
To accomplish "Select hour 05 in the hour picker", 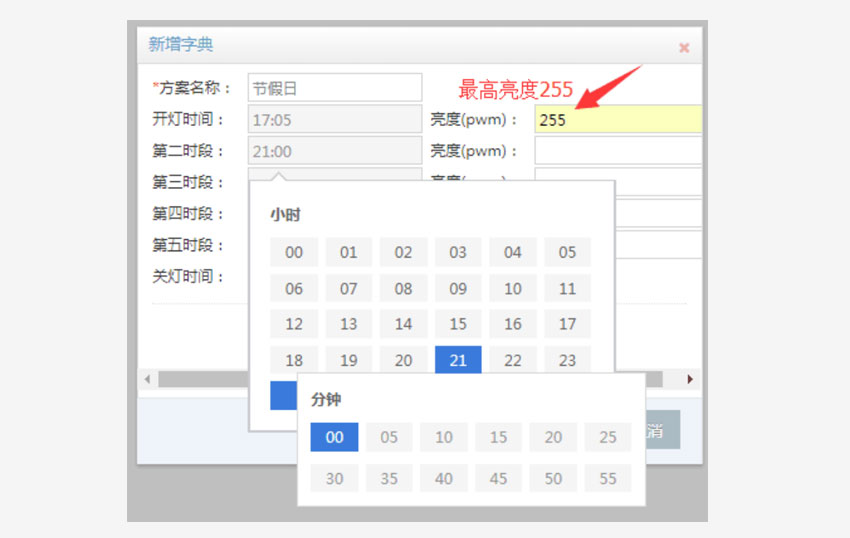I will pyautogui.click(x=567, y=252).
